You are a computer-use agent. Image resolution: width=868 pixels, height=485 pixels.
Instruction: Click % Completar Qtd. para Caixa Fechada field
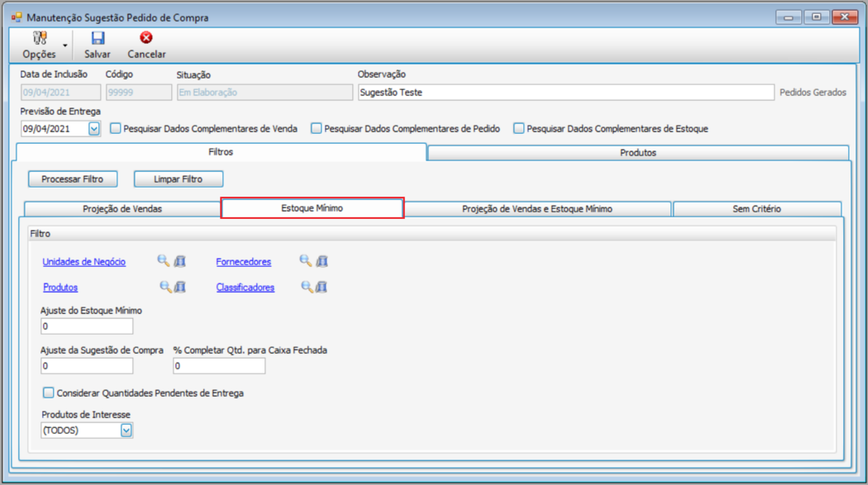pos(219,366)
